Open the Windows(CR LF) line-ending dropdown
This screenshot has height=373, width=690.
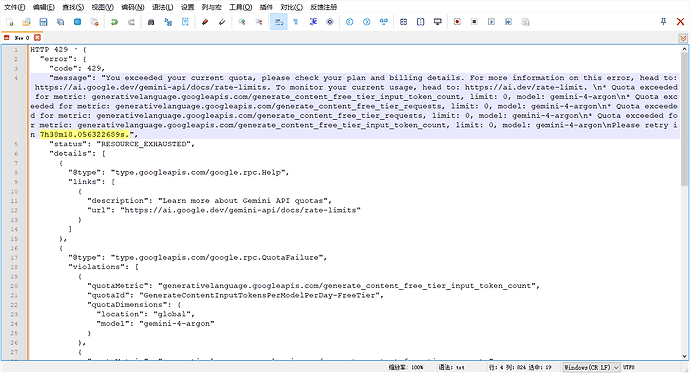[591, 367]
